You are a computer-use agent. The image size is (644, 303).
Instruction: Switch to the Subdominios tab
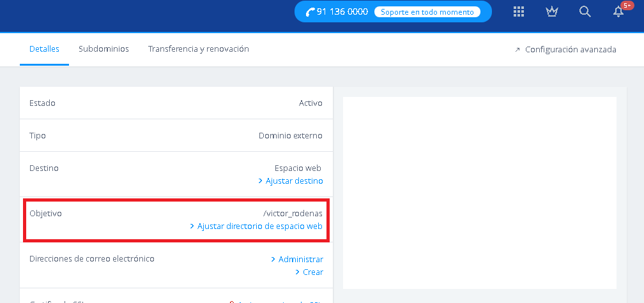point(103,49)
